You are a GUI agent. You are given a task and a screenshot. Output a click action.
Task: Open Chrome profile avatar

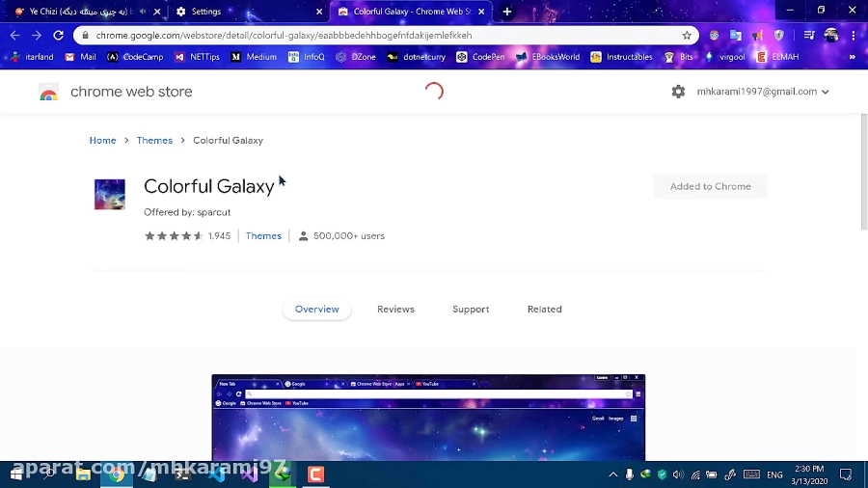(x=831, y=36)
